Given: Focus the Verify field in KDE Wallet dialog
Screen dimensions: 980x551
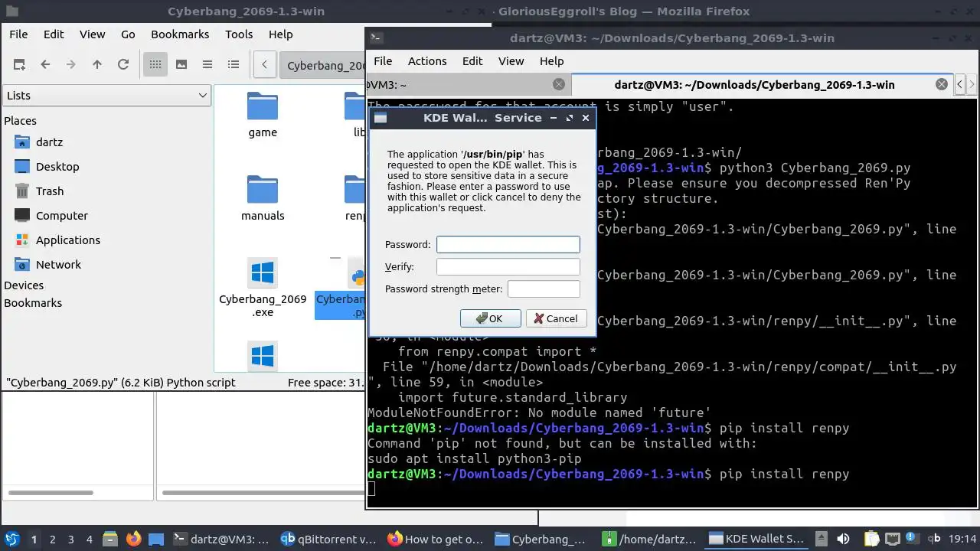Looking at the screenshot, I should pos(508,267).
